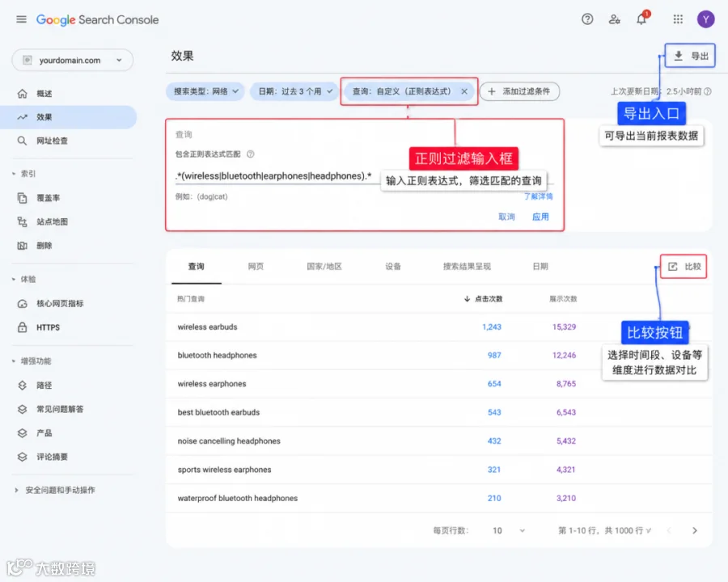Expand 安全问题和手动操作 section
The image size is (728, 582).
pos(17,490)
